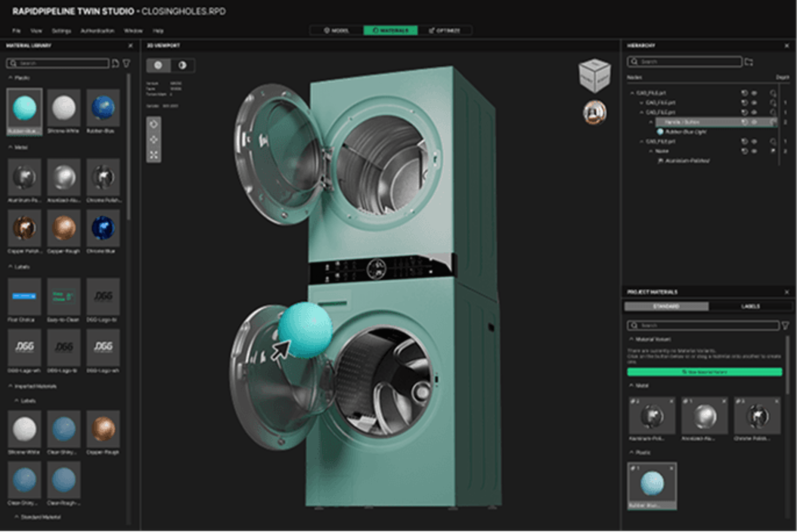Image resolution: width=797 pixels, height=532 pixels.
Task: Collapse the Metal group in Project Materials
Action: (632, 385)
